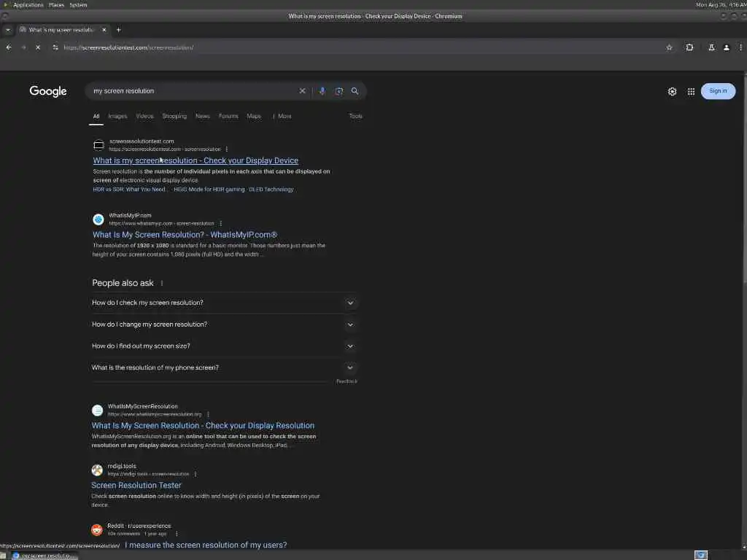The image size is (747, 560).
Task: Open the Google apps grid
Action: click(x=691, y=91)
